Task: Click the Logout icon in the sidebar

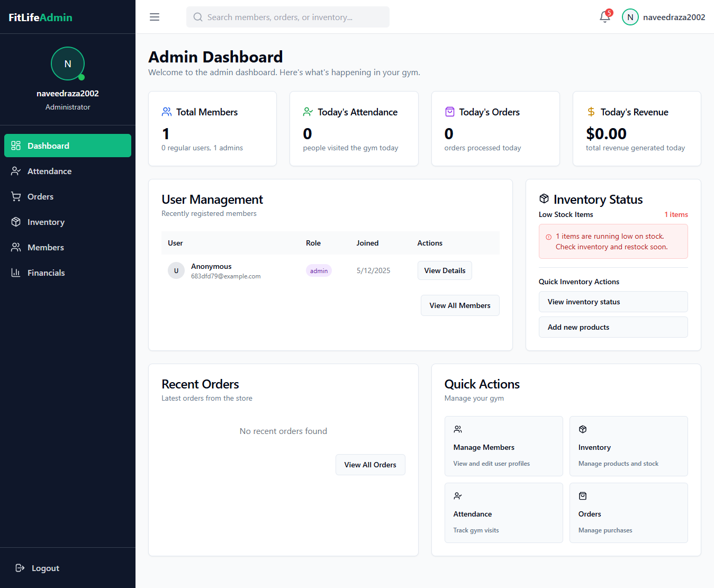Action: click(x=20, y=568)
